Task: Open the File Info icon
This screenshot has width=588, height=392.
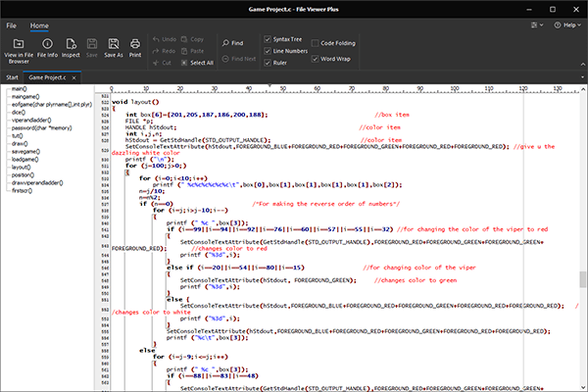Action: click(47, 44)
